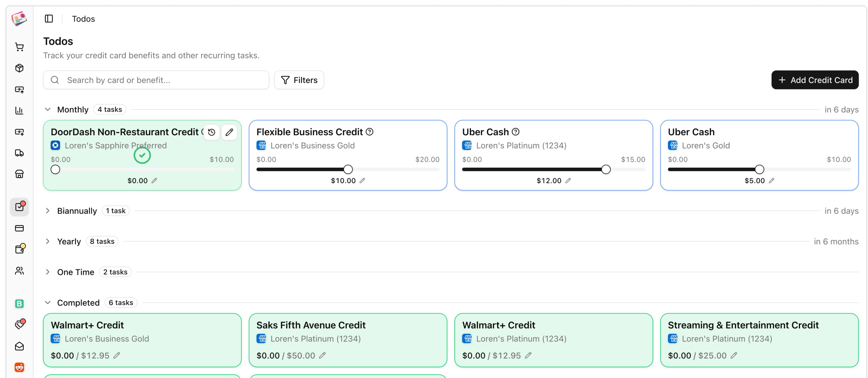Open the users/people sidebar icon
The image size is (868, 378).
(19, 271)
